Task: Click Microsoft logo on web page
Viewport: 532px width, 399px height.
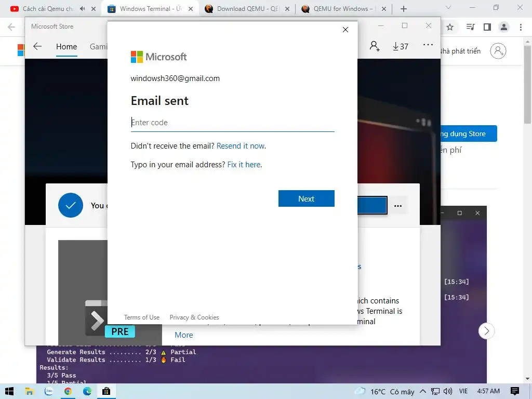Action: pos(21,50)
